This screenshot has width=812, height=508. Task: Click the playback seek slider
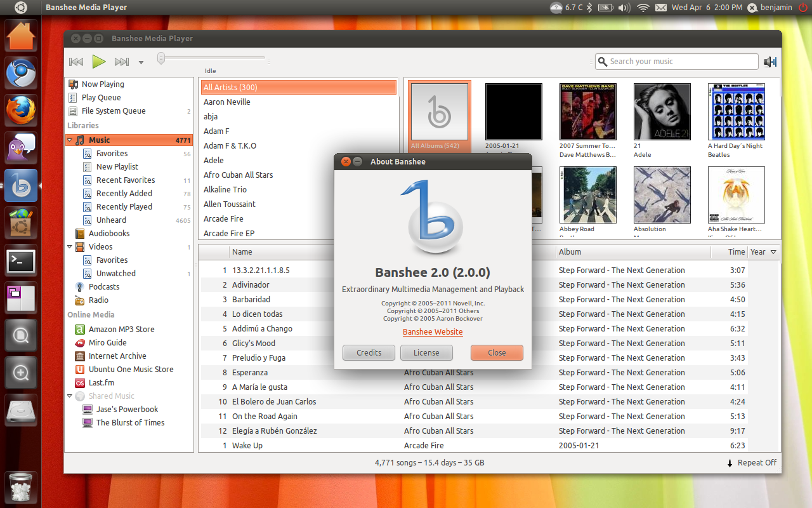(x=213, y=58)
